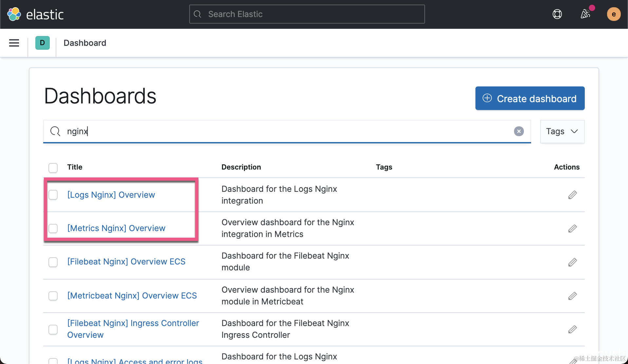Focus the Search Elastic input field
This screenshot has height=364, width=628.
coord(307,14)
